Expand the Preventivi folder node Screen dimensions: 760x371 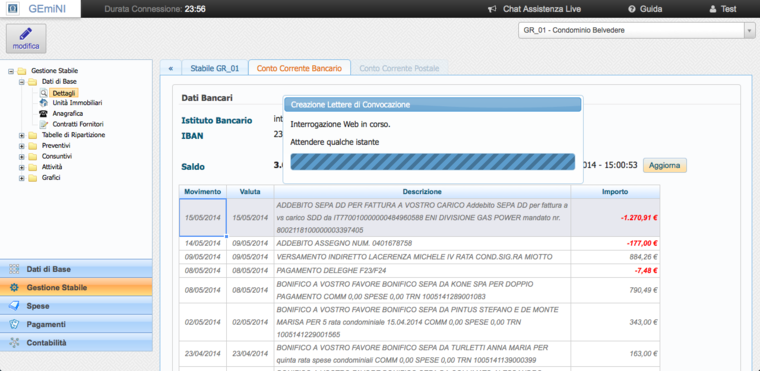(21, 146)
